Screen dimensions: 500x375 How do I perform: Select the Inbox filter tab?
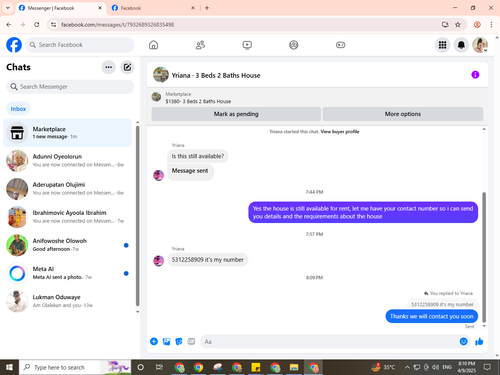point(18,109)
